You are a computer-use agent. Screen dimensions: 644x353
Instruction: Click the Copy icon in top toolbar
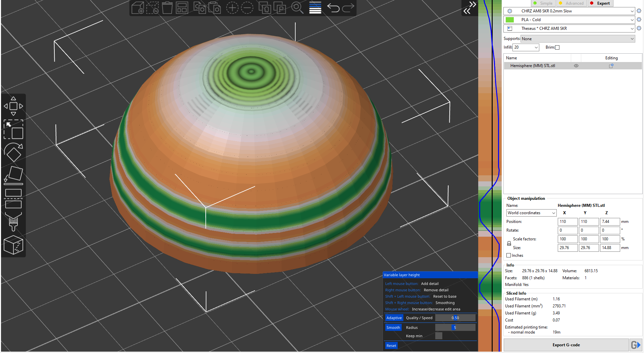[x=200, y=8]
